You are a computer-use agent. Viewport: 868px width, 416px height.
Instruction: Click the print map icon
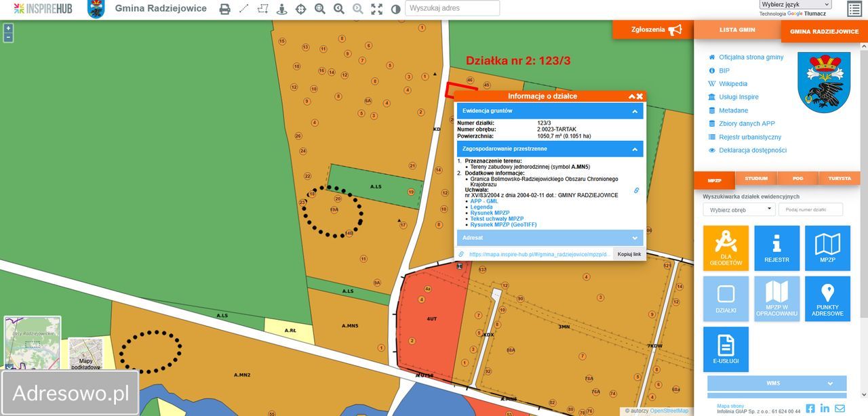click(224, 9)
